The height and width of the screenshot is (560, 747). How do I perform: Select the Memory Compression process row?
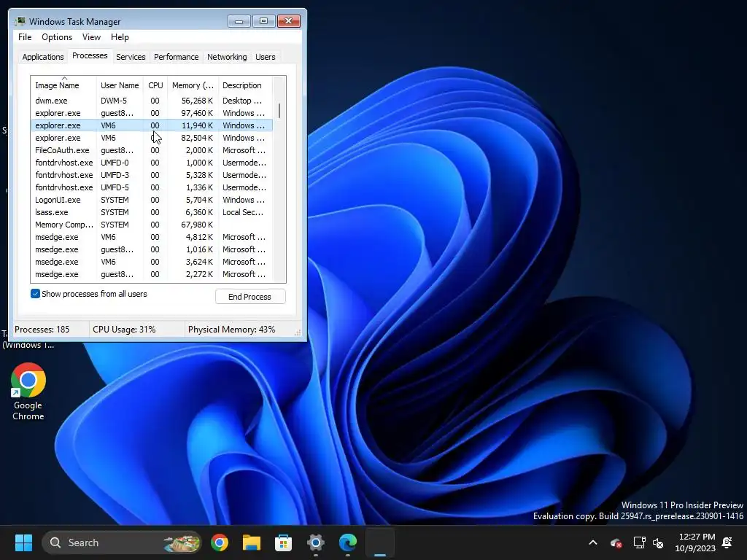152,225
